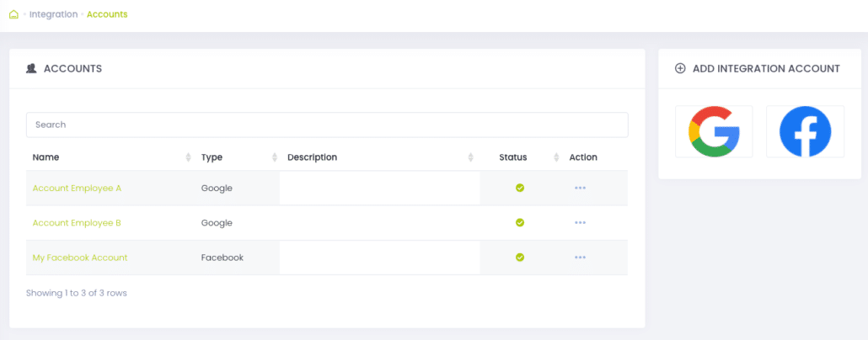Click the Facebook integration logo

point(805,131)
